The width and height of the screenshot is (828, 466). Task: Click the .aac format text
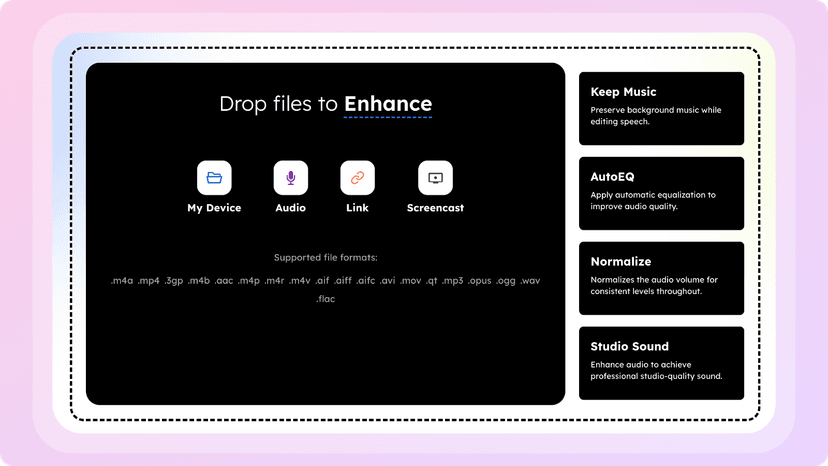click(223, 281)
